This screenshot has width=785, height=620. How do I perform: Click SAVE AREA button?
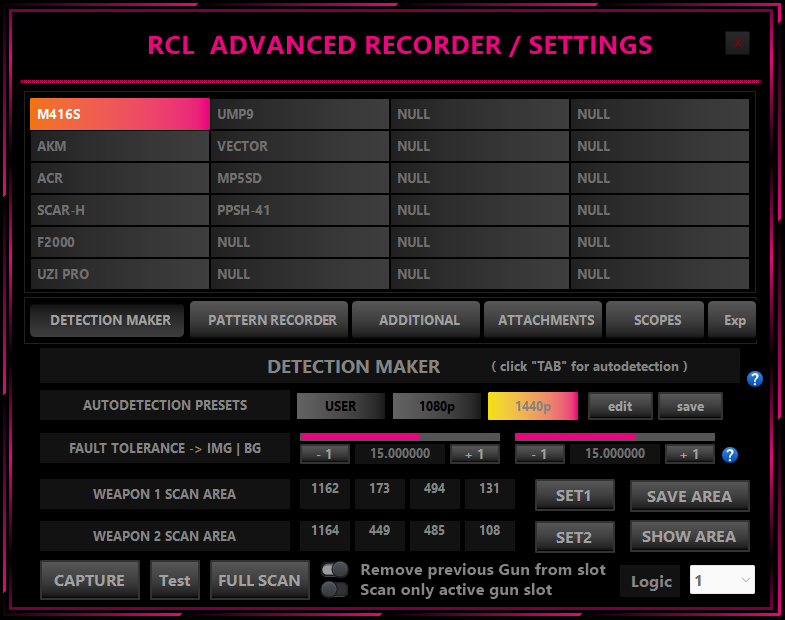[x=689, y=496]
